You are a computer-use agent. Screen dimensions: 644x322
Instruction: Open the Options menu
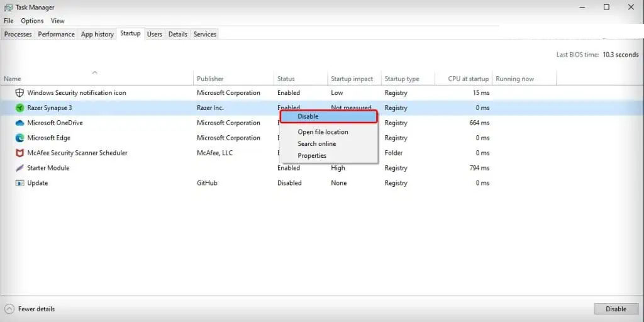(32, 21)
